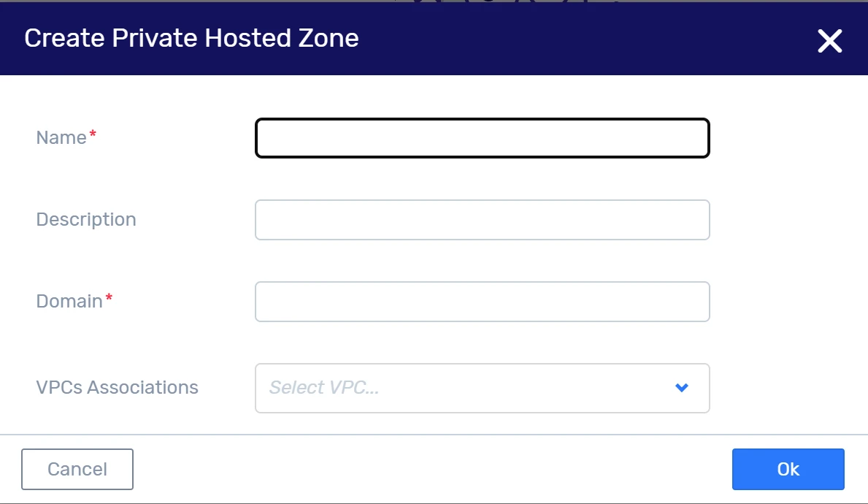Focus the Name input field
The width and height of the screenshot is (868, 504).
tap(482, 138)
